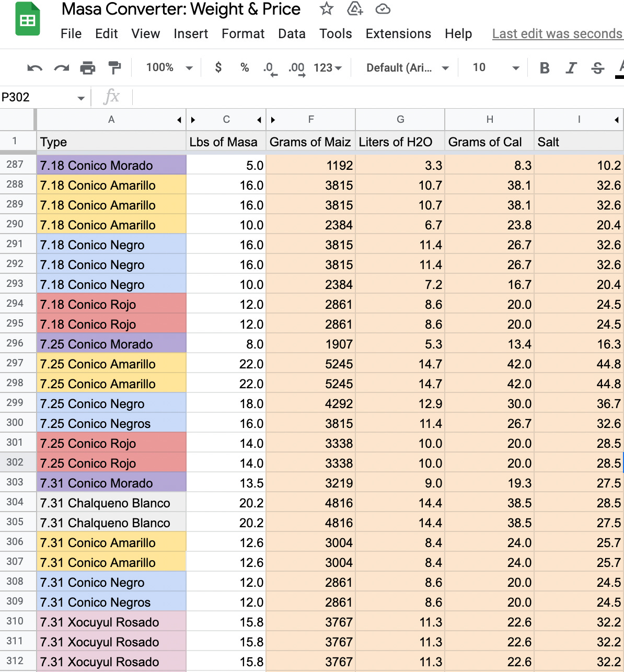
Task: Select the 19.3 Grams of Cal cell
Action: [490, 483]
